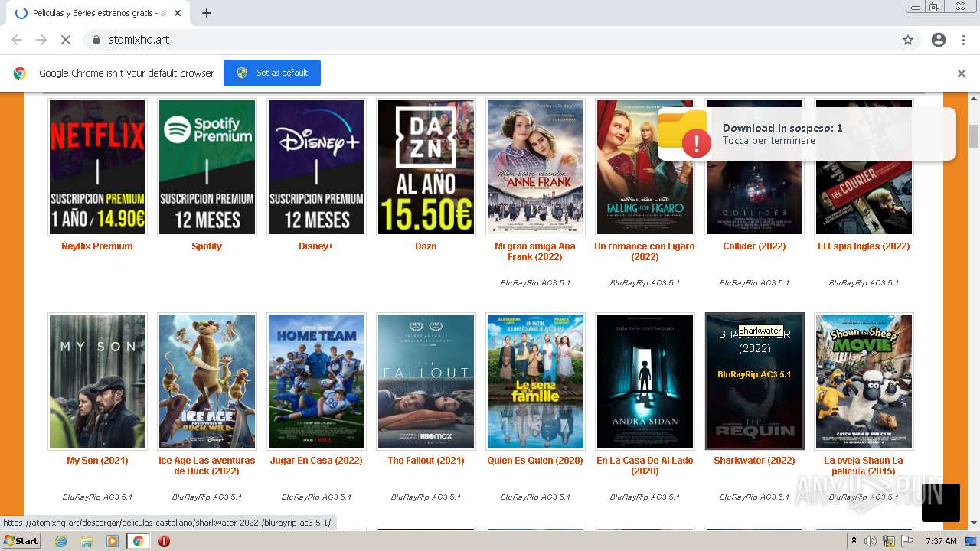Open the Spotify Premium poster
Image resolution: width=980 pixels, height=551 pixels.
[207, 167]
